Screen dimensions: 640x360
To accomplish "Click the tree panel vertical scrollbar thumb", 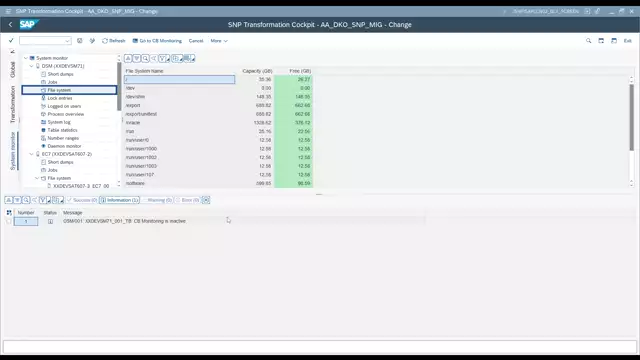I will (119, 86).
